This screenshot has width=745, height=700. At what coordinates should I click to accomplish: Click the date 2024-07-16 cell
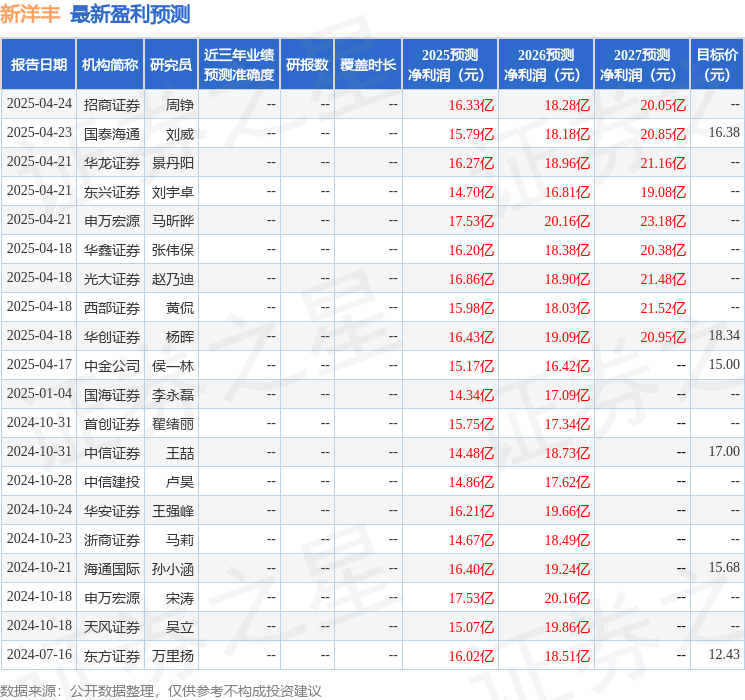(x=39, y=655)
